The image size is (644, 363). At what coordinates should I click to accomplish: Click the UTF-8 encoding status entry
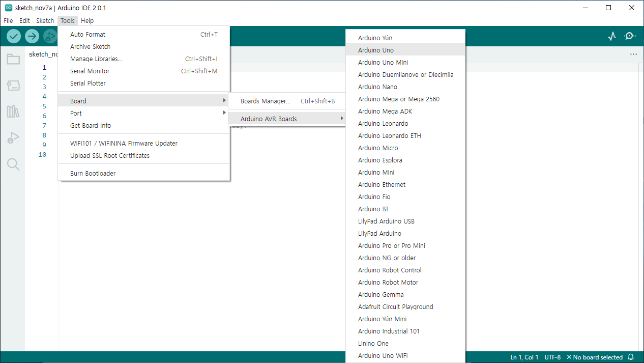tap(552, 357)
